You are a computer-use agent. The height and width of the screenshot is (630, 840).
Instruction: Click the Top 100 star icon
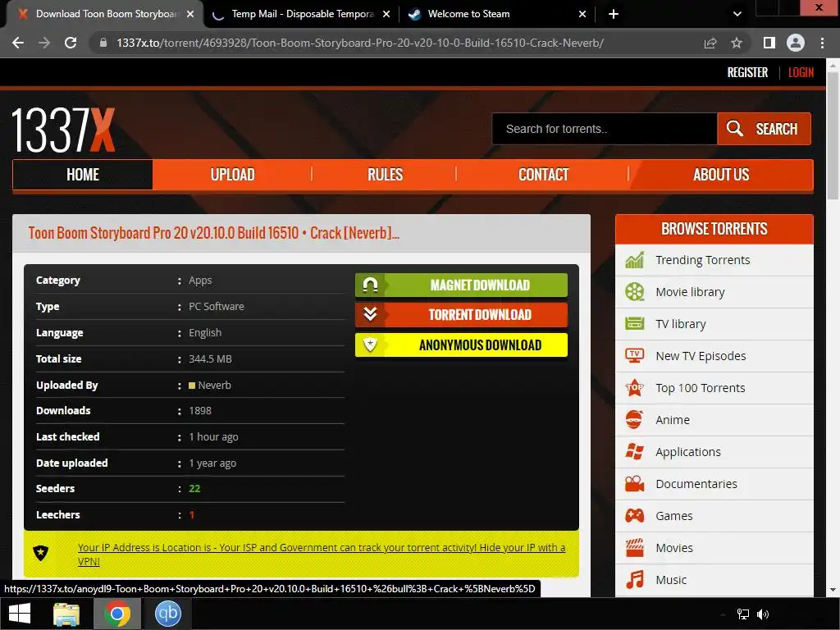[x=635, y=387]
